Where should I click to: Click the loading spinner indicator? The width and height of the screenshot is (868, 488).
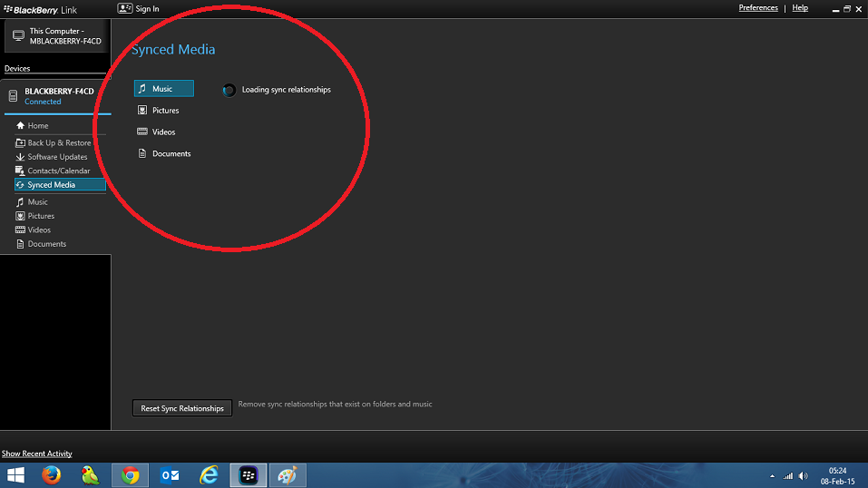229,91
